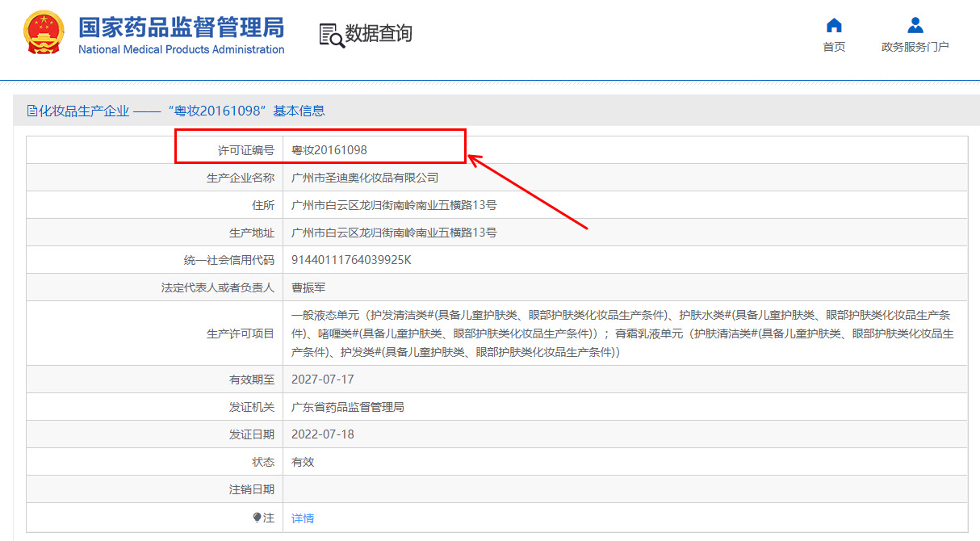The height and width of the screenshot is (541, 980).
Task: Click the bulb icon beside 注
Action: 257,518
